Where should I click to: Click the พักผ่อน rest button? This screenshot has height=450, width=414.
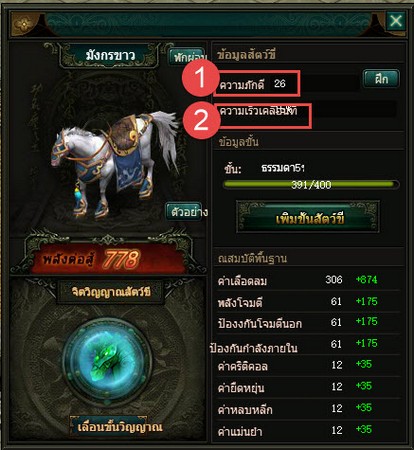pos(188,57)
